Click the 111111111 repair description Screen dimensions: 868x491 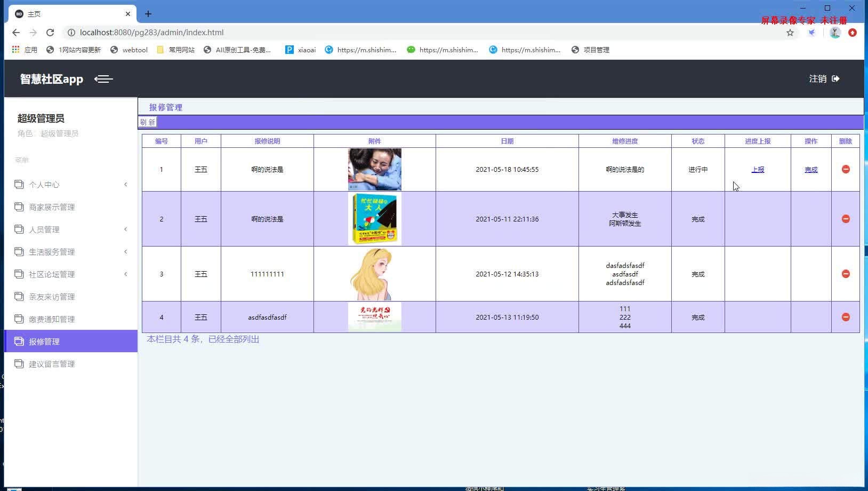pyautogui.click(x=267, y=274)
